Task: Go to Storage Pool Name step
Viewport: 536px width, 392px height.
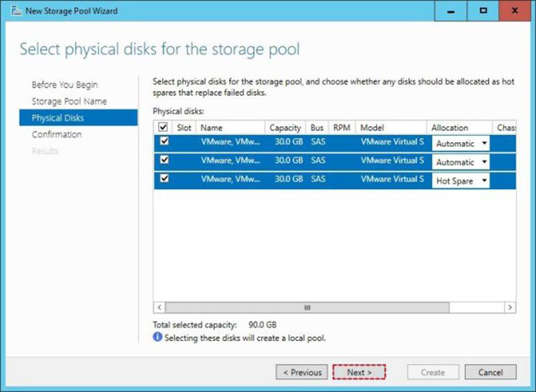Action: 69,101
